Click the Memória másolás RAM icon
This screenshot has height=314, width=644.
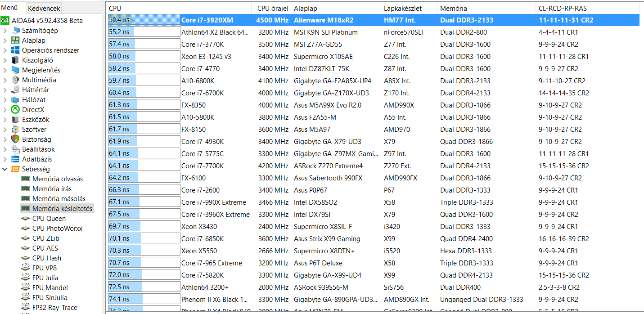pos(26,199)
